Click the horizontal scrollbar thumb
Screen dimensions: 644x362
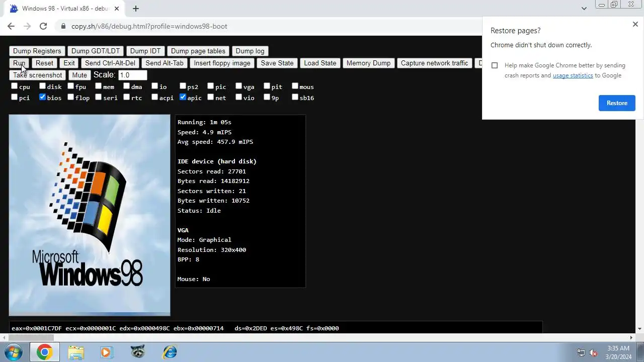point(30,338)
